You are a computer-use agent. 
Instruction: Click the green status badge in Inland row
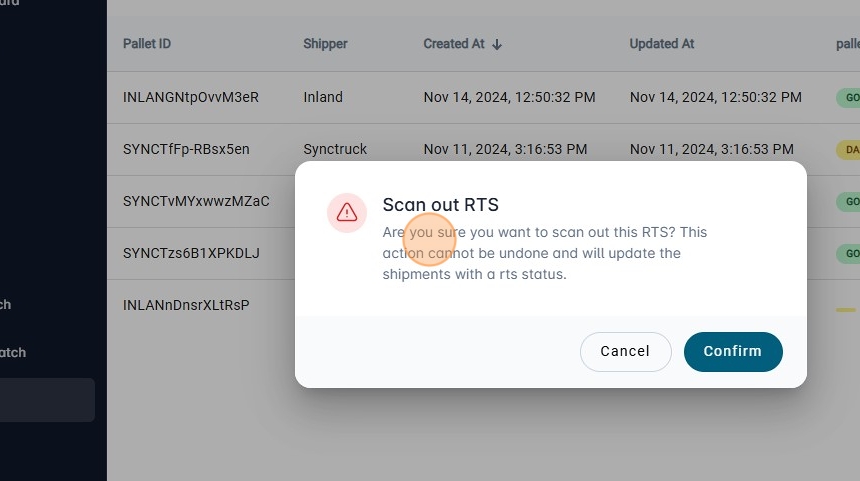tap(848, 97)
